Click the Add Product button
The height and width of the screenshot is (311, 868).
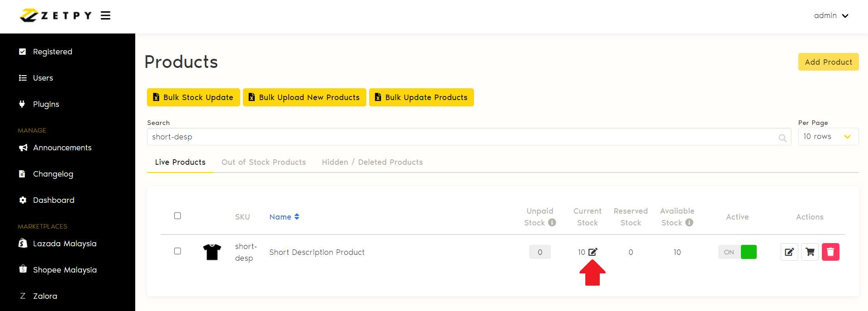pyautogui.click(x=828, y=62)
